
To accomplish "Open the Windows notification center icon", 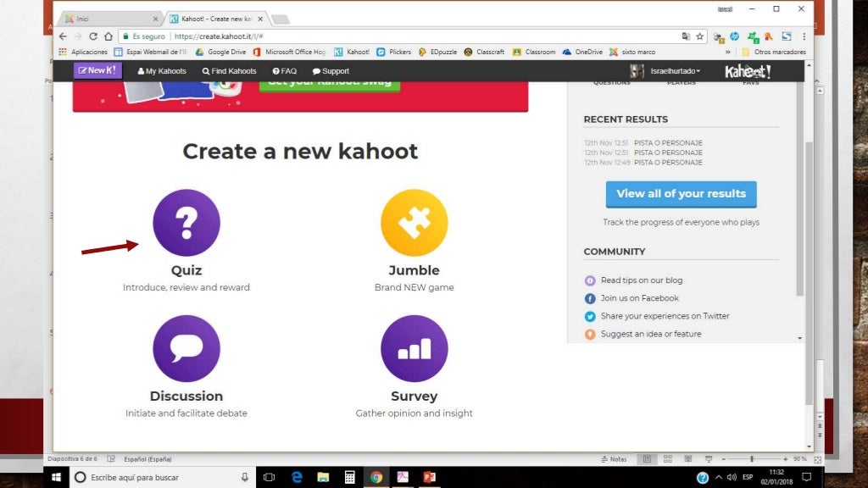I will tap(807, 477).
